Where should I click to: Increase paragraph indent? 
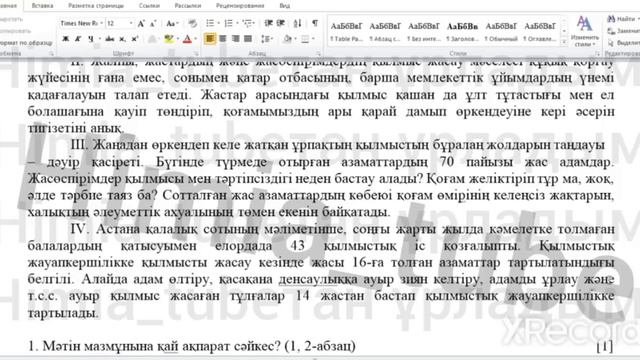coord(281,23)
